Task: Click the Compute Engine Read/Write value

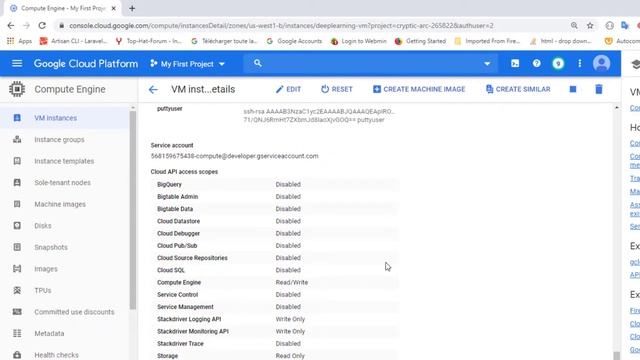Action: (x=292, y=282)
